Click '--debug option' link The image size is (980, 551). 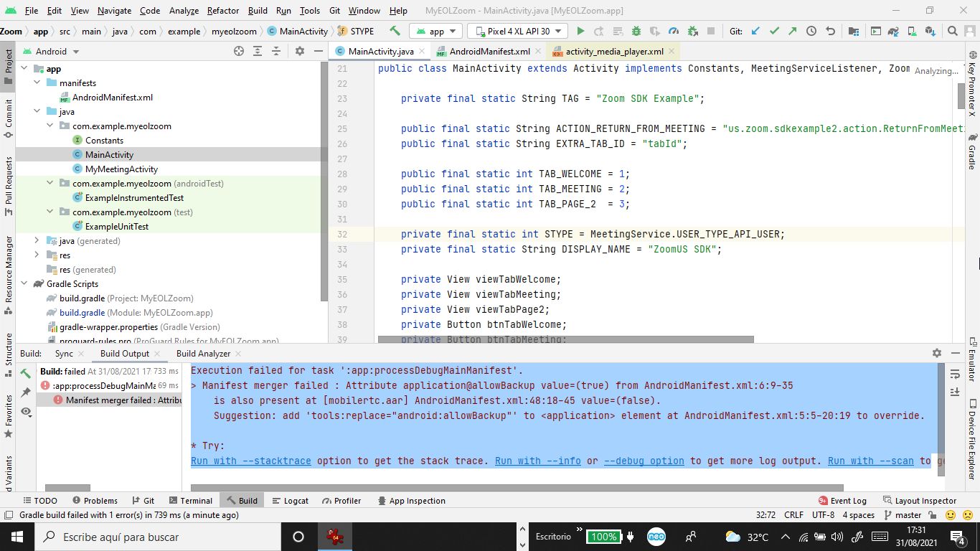click(x=644, y=461)
